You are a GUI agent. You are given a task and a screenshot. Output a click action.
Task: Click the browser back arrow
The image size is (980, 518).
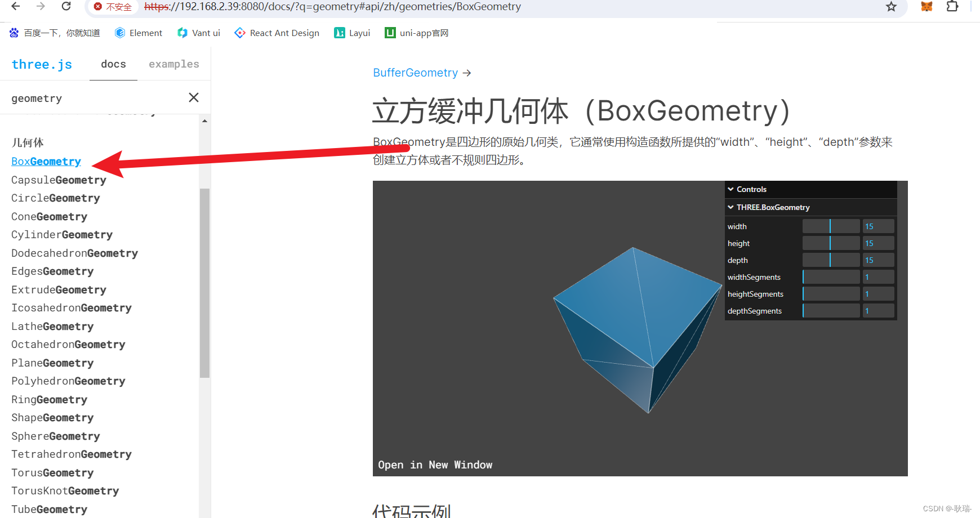point(15,6)
